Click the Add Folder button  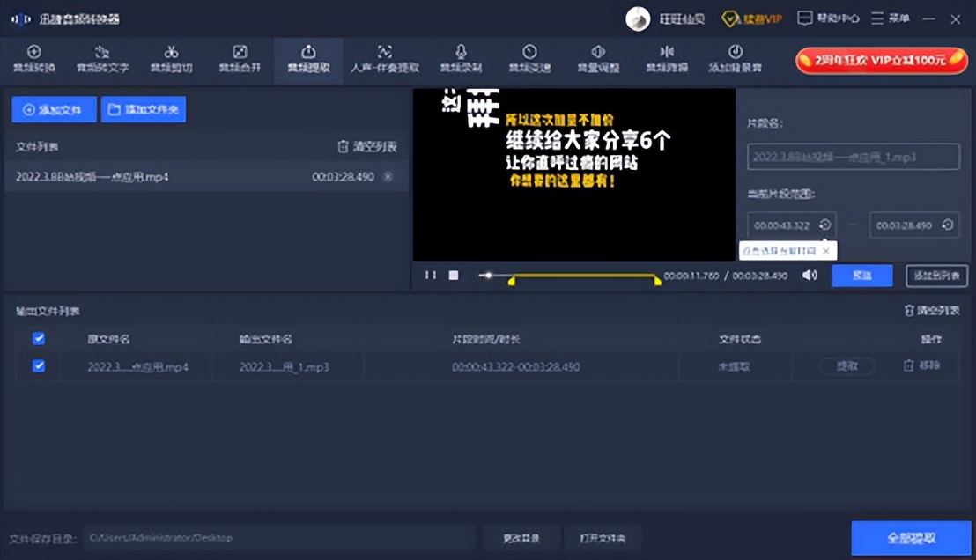tap(144, 109)
